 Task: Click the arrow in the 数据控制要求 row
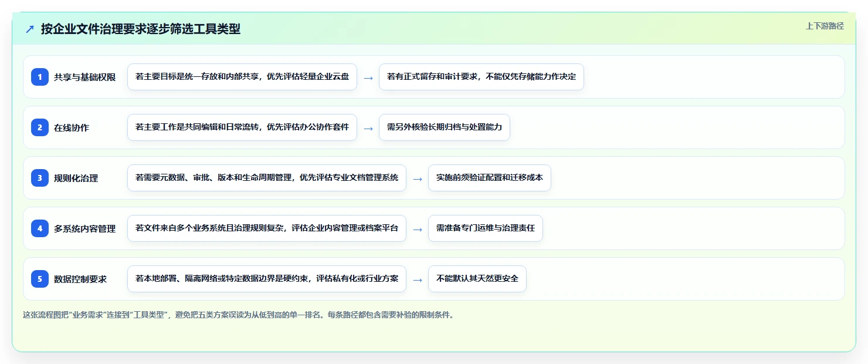point(418,279)
